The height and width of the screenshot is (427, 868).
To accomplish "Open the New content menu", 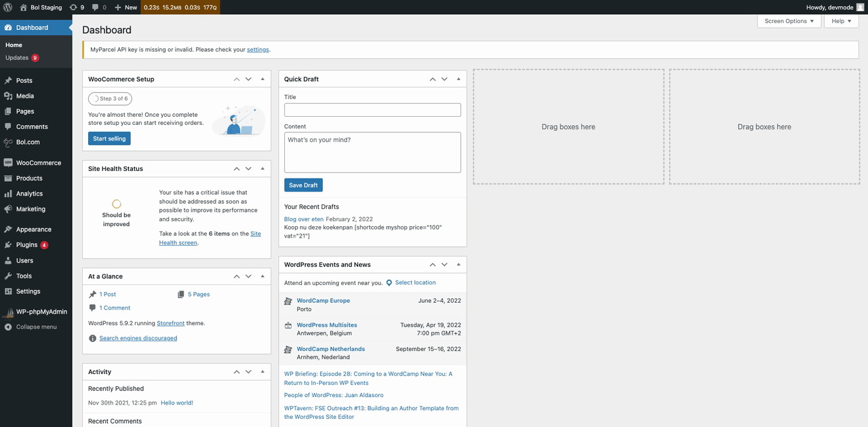I will click(x=125, y=7).
